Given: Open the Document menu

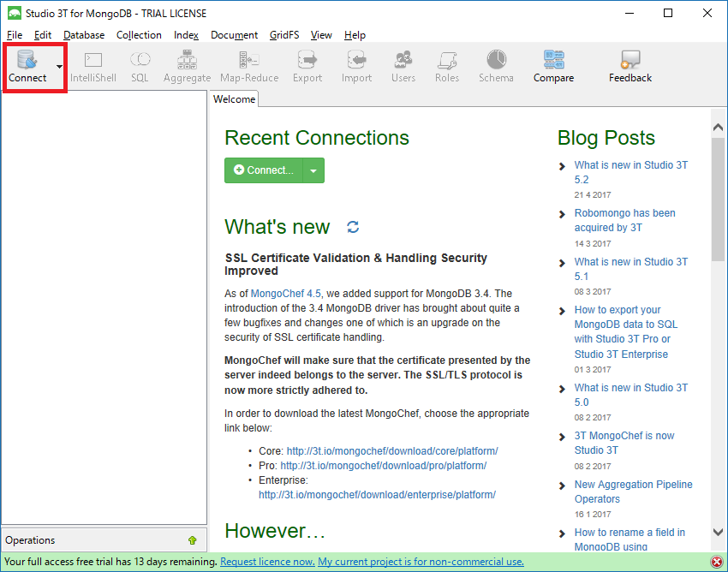Looking at the screenshot, I should pyautogui.click(x=234, y=35).
